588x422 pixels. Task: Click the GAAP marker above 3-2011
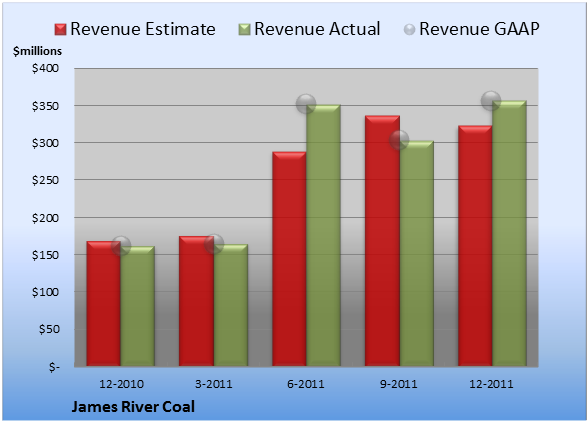pyautogui.click(x=214, y=244)
